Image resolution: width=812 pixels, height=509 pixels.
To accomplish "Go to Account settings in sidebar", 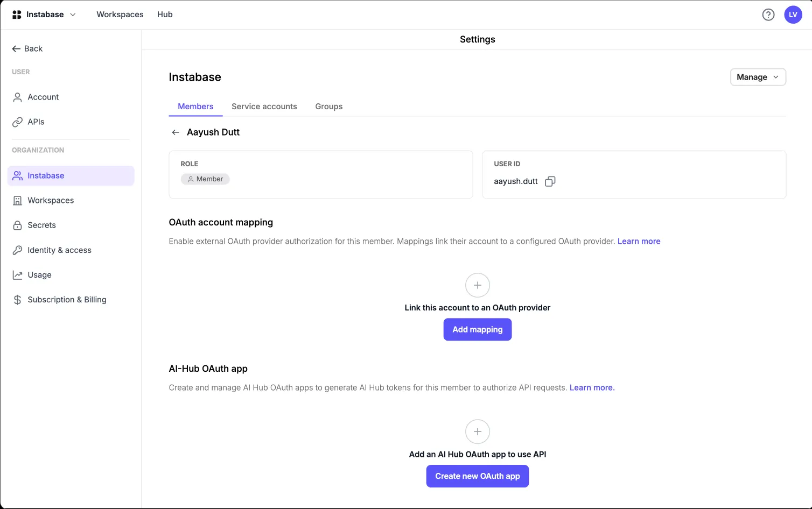I will (43, 97).
